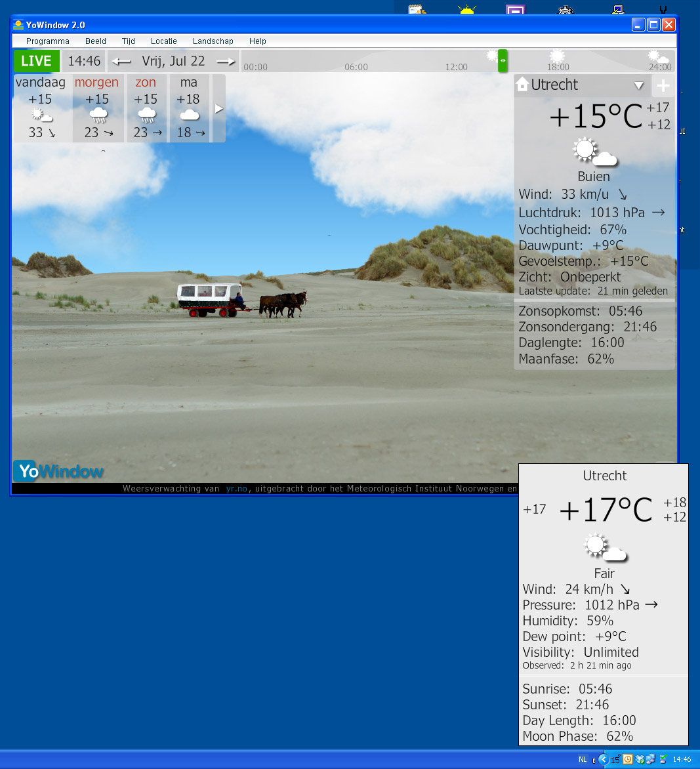Toggle the green LIVE button
Viewport: 700px width, 769px height.
36,61
